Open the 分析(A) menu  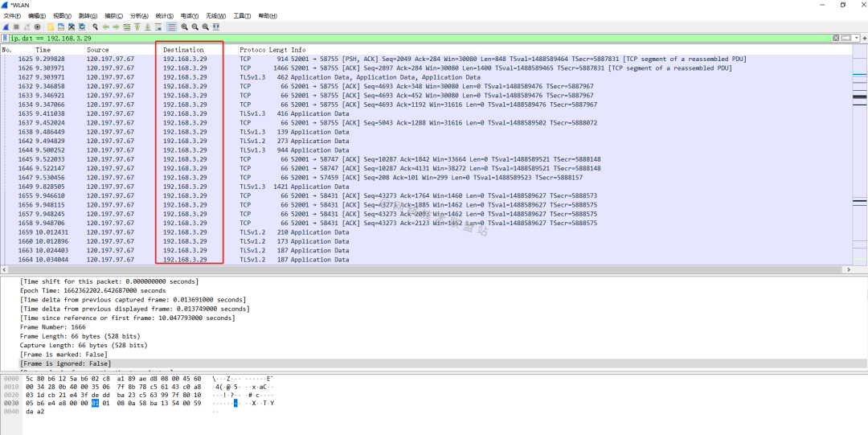(x=140, y=15)
